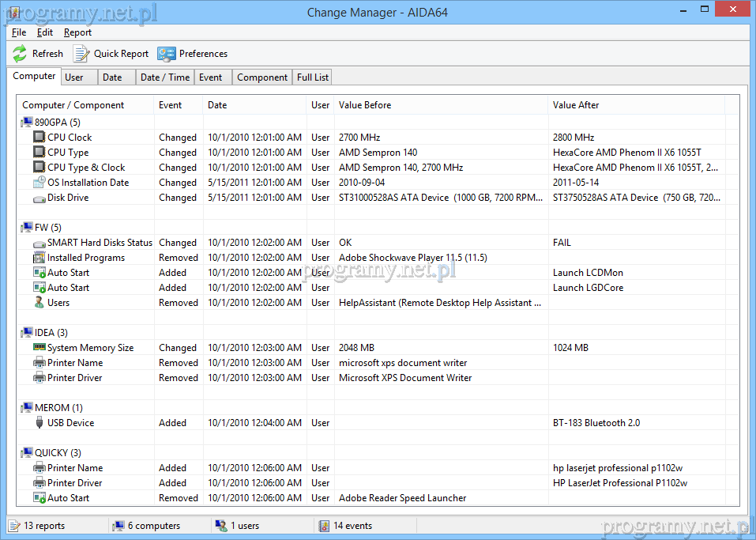756x540 pixels.
Task: Open Preferences via its toolbar icon
Action: pyautogui.click(x=166, y=54)
